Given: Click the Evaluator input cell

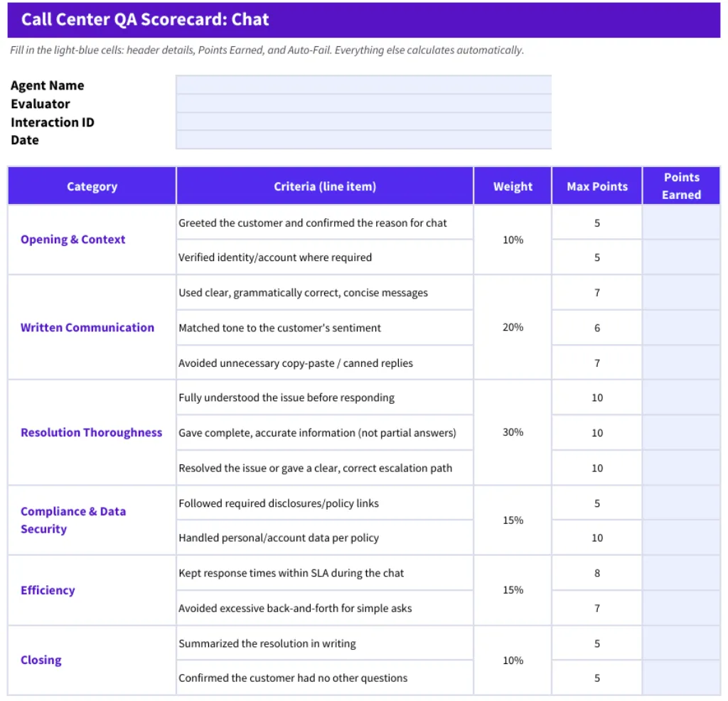Looking at the screenshot, I should point(363,103).
